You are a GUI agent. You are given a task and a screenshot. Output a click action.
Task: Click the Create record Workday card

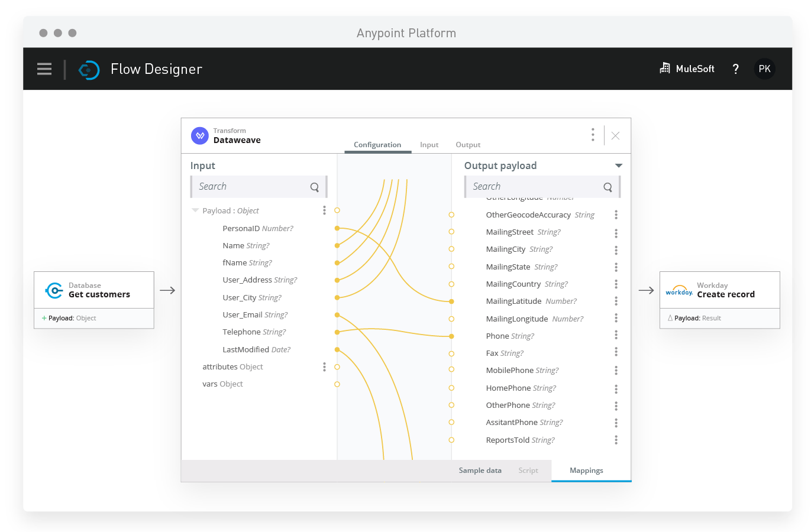(719, 290)
